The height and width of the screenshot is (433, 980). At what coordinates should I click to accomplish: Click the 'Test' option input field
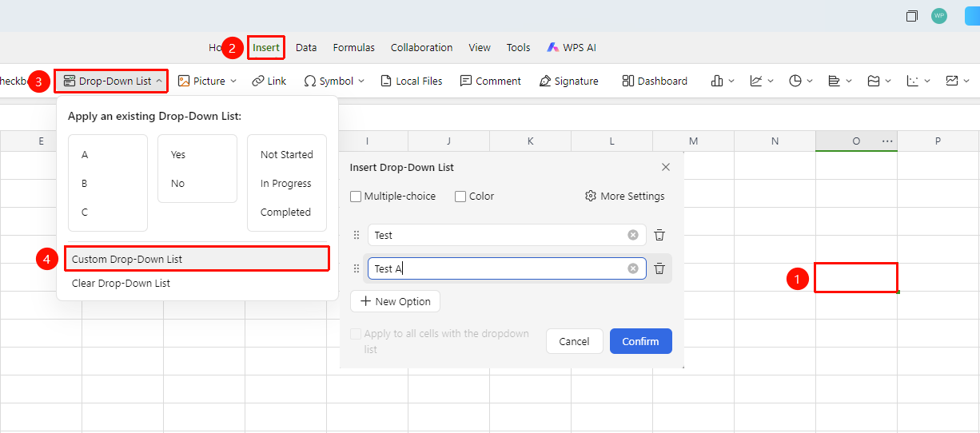(x=507, y=235)
